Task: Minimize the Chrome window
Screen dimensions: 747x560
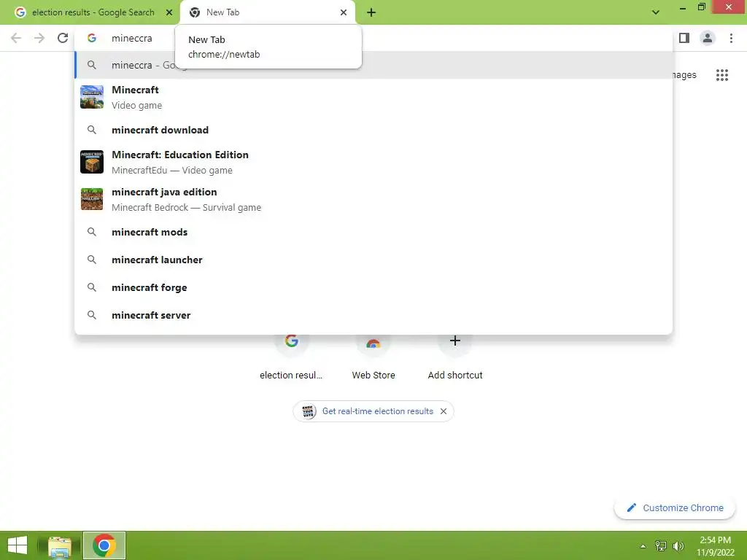Action: pyautogui.click(x=682, y=7)
